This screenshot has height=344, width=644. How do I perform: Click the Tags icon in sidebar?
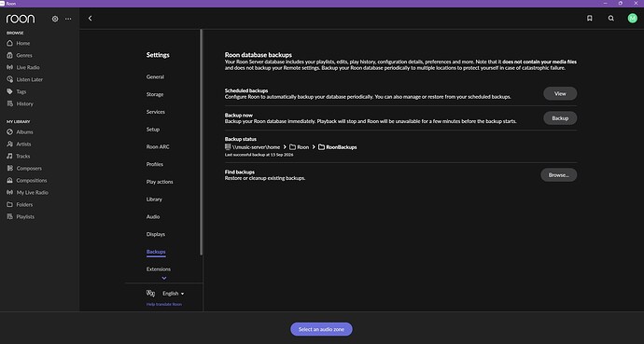[x=10, y=91]
